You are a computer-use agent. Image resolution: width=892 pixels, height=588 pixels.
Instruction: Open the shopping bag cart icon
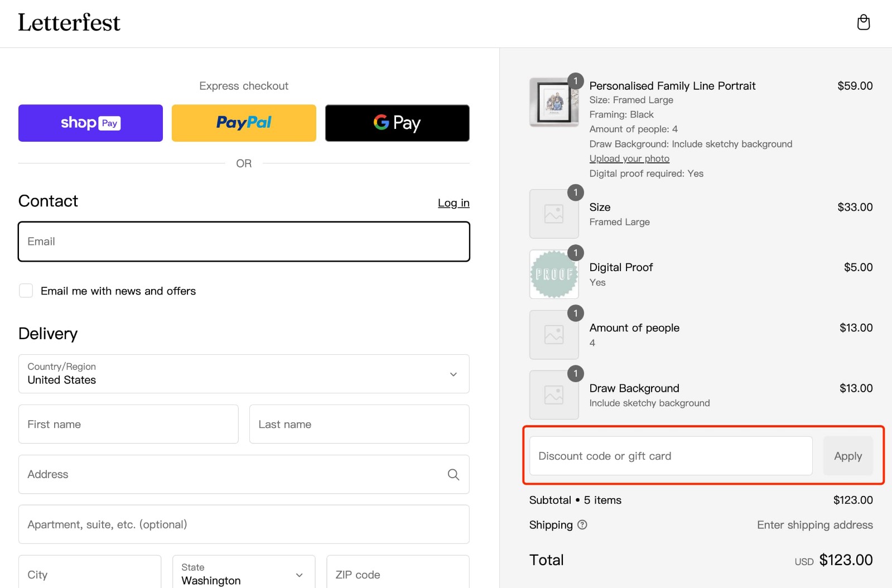point(863,22)
